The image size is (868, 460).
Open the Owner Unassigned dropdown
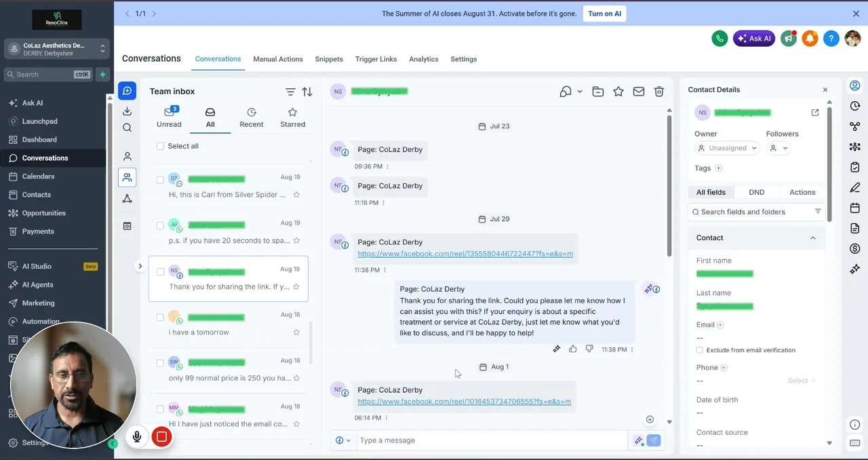point(727,148)
